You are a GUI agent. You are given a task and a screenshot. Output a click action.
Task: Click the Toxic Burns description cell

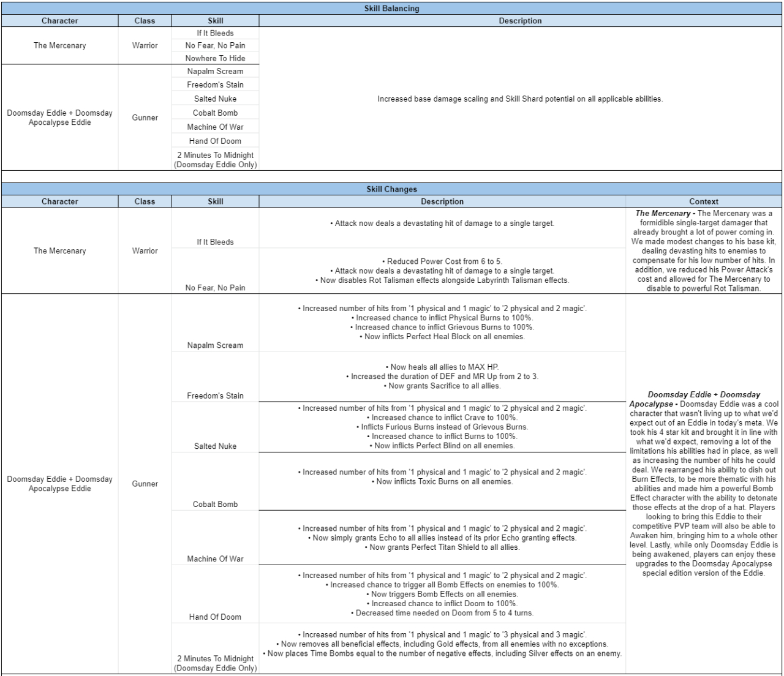click(x=442, y=477)
